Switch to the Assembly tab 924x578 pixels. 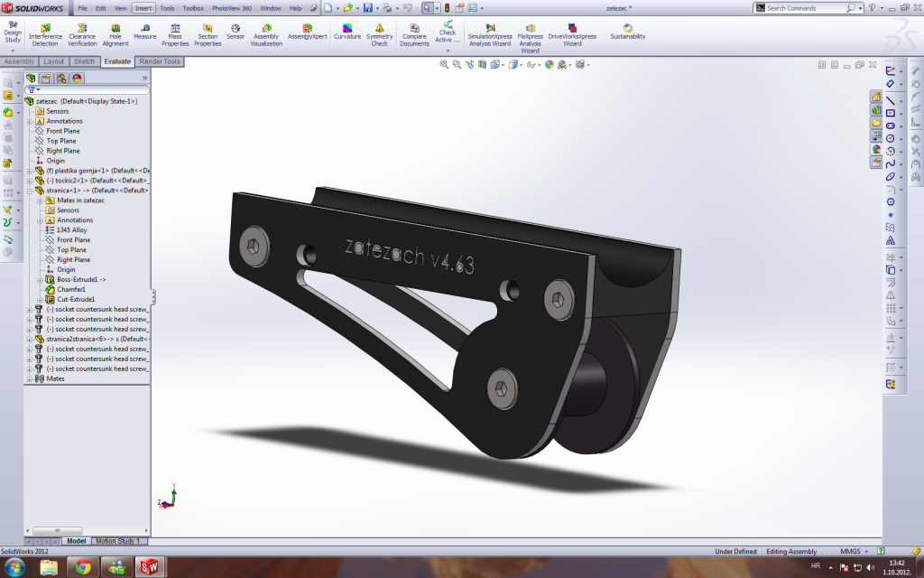19,61
